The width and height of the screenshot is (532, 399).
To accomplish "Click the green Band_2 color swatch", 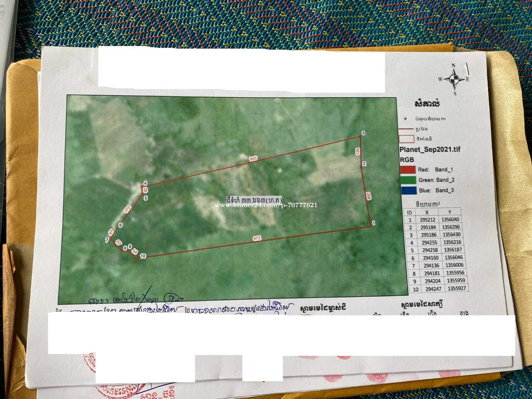I will [x=408, y=180].
